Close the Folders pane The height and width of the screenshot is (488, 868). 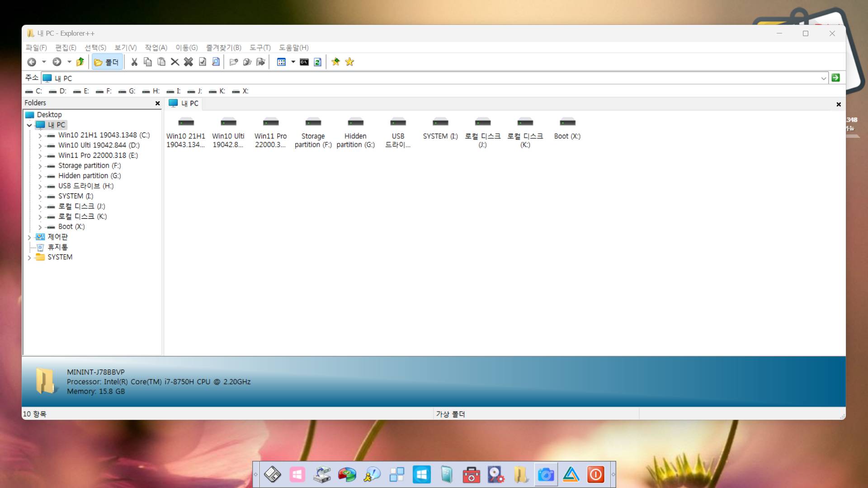(x=157, y=103)
